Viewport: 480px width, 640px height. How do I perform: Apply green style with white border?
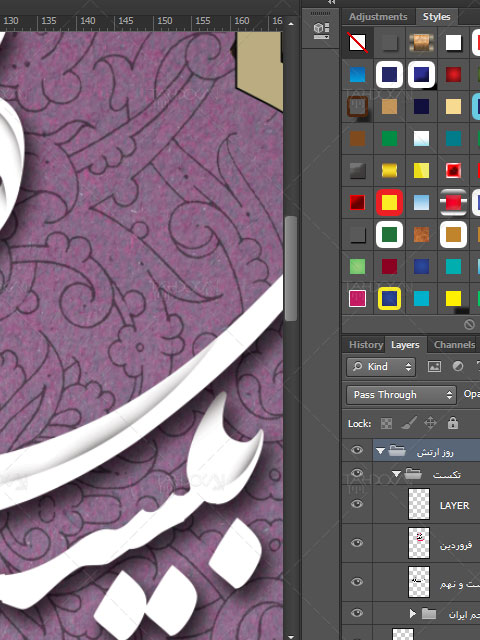click(389, 235)
